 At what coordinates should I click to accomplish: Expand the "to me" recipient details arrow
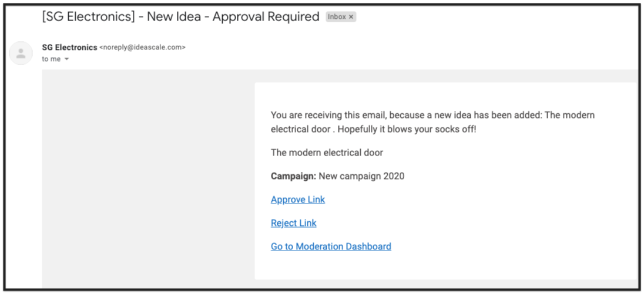pos(67,59)
